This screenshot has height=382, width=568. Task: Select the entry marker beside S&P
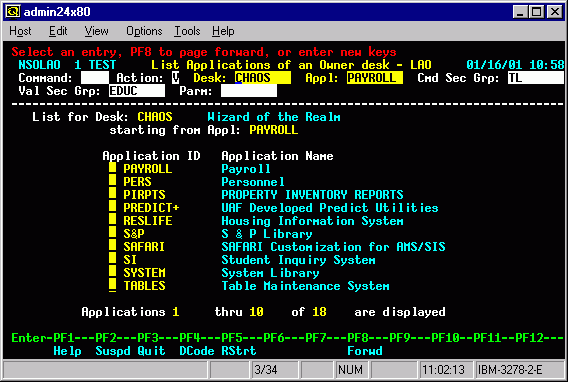(113, 233)
